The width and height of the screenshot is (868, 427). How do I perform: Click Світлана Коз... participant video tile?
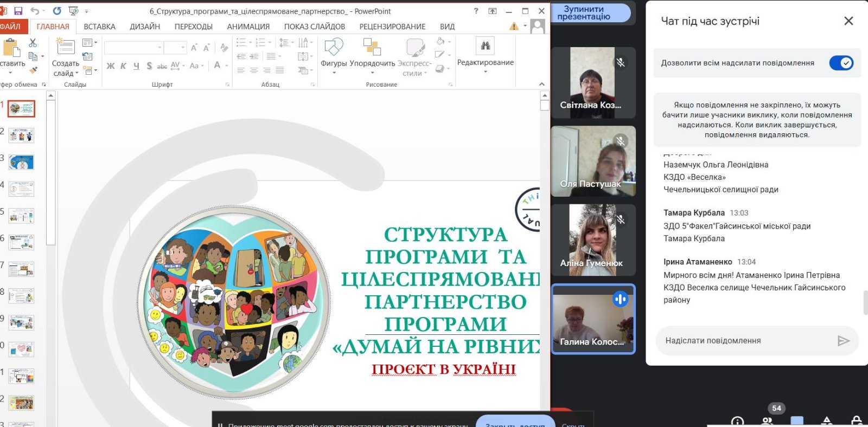click(593, 82)
